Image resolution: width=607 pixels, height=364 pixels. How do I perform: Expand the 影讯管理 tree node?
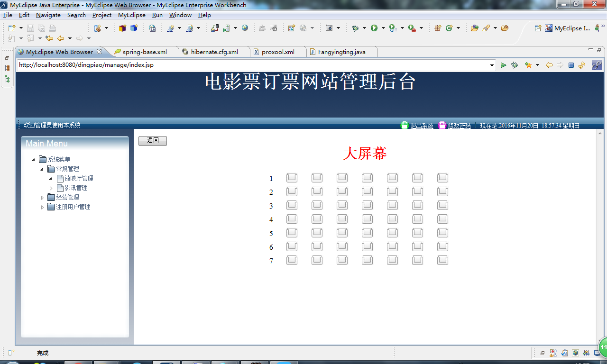51,188
